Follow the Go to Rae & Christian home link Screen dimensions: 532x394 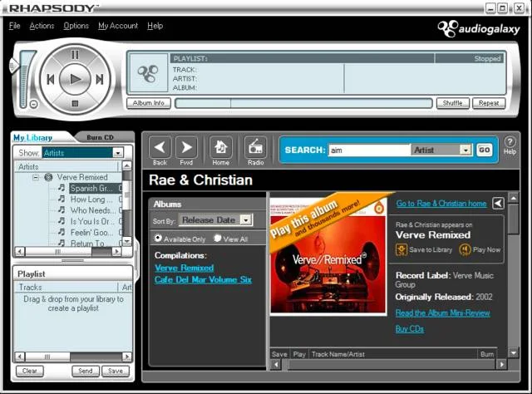[x=441, y=204]
